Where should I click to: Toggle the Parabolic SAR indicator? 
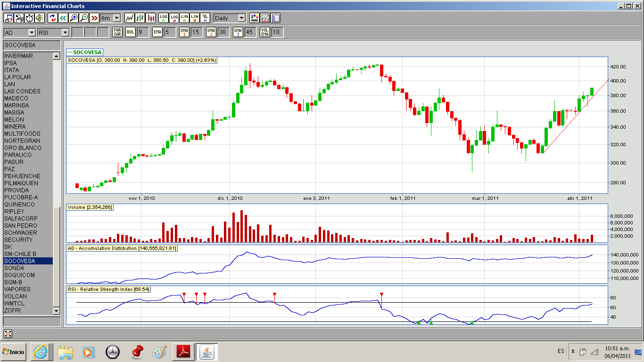point(117,32)
